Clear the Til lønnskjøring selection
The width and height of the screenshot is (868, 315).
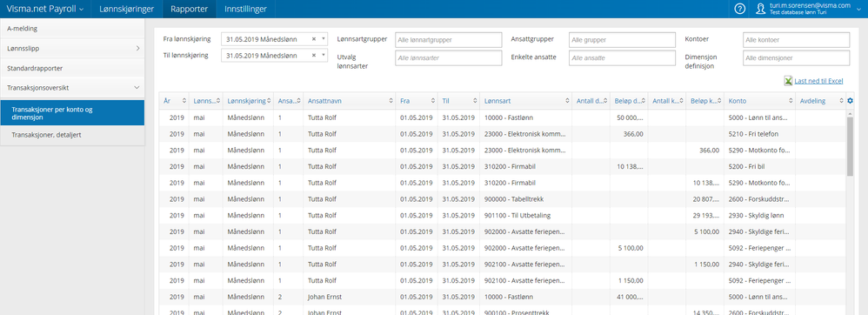313,56
